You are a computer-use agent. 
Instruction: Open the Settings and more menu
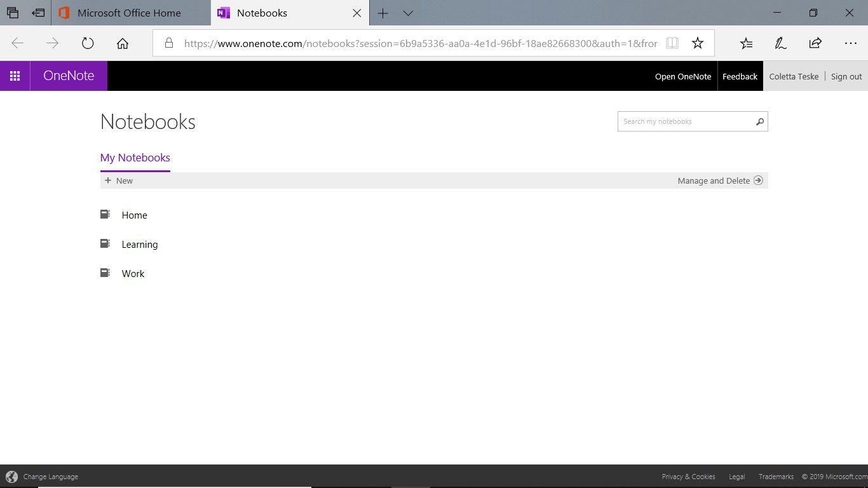coord(851,43)
